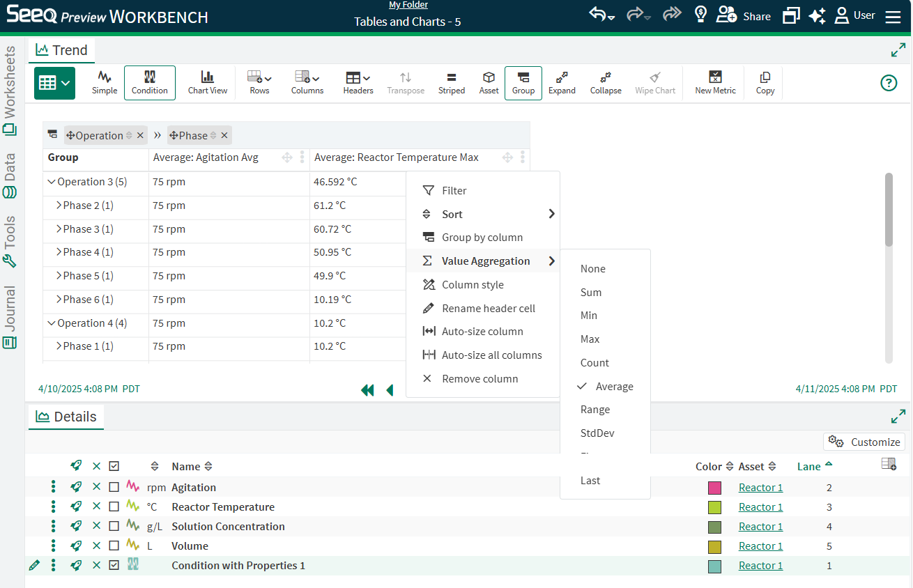Uncheck the Condition with Properties 1 checkbox

pyautogui.click(x=114, y=566)
